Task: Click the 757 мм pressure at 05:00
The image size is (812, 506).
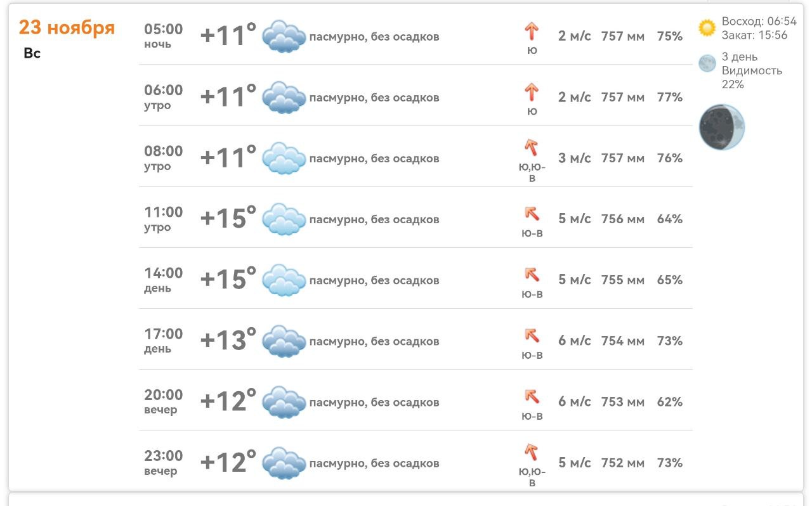Action: 622,37
